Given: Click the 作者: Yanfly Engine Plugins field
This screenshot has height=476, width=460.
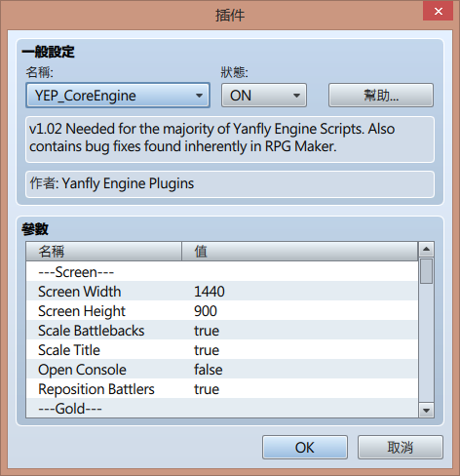Looking at the screenshot, I should point(230,184).
